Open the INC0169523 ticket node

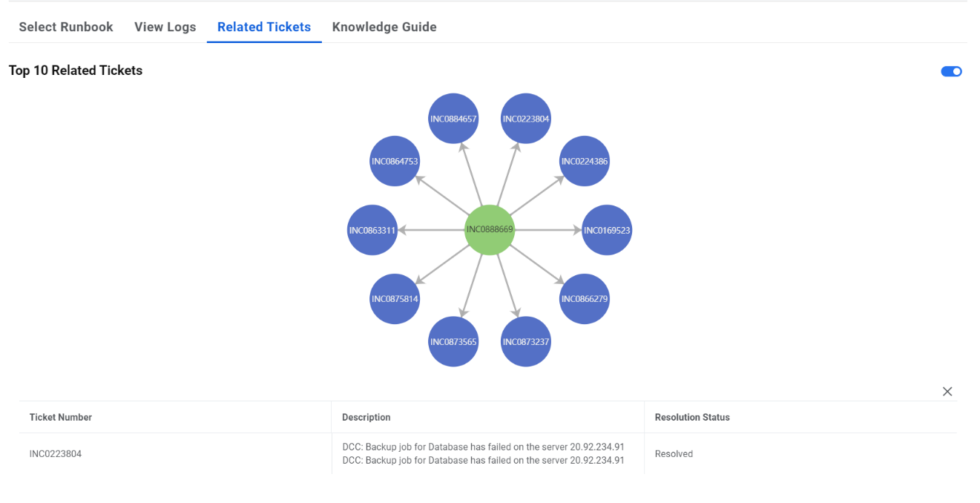607,230
